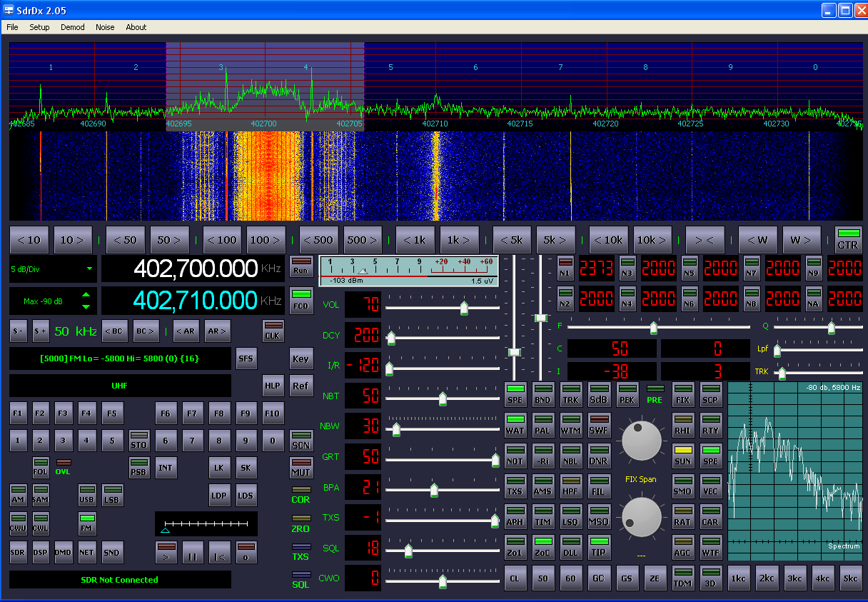The image size is (868, 602).
Task: Click the cyan 402,710.000 kHz frequency display
Action: pos(193,301)
